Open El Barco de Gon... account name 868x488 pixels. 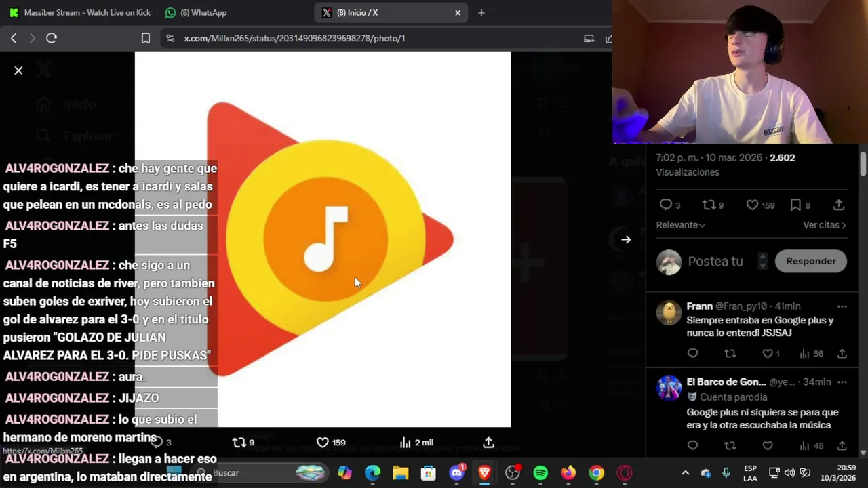click(726, 382)
